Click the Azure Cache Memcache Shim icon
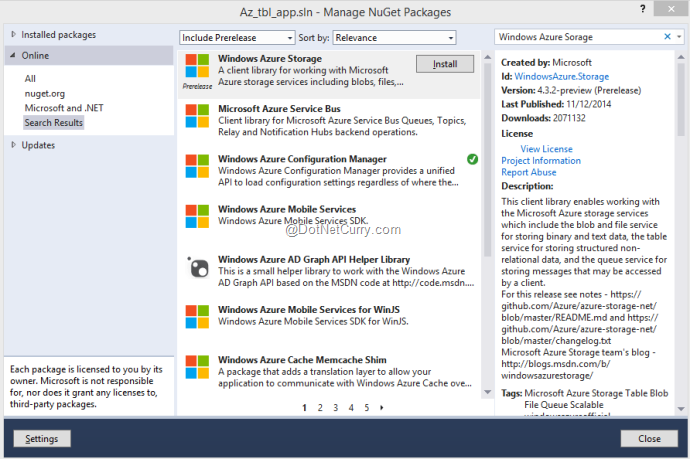The height and width of the screenshot is (459, 690). [x=197, y=367]
